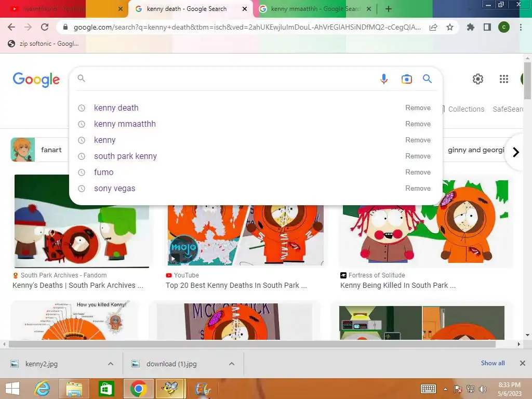The image size is (532, 399).
Task: Launch Internet Explorer from taskbar
Action: [42, 389]
